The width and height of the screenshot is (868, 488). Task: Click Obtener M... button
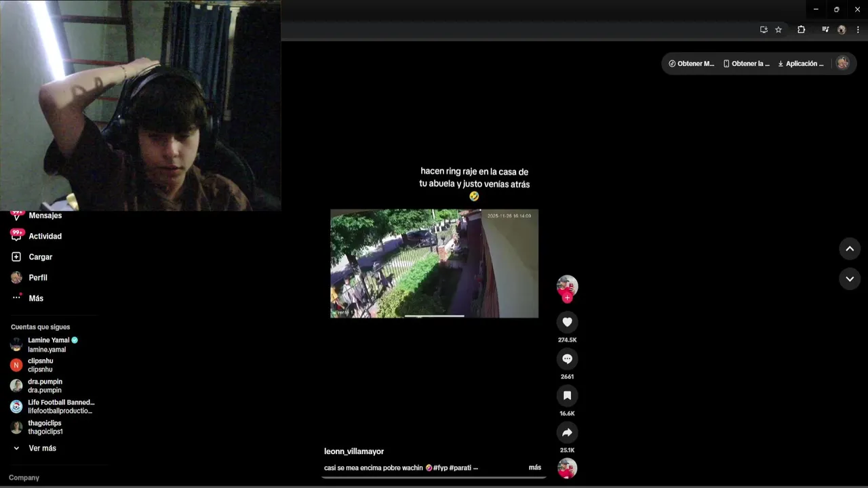click(691, 64)
